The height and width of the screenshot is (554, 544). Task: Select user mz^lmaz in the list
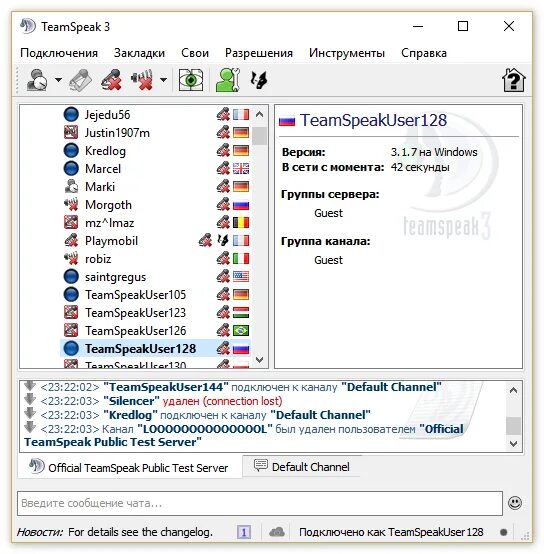tap(110, 223)
